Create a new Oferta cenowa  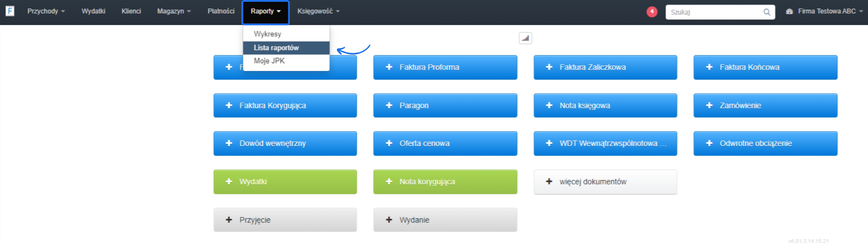[x=445, y=143]
